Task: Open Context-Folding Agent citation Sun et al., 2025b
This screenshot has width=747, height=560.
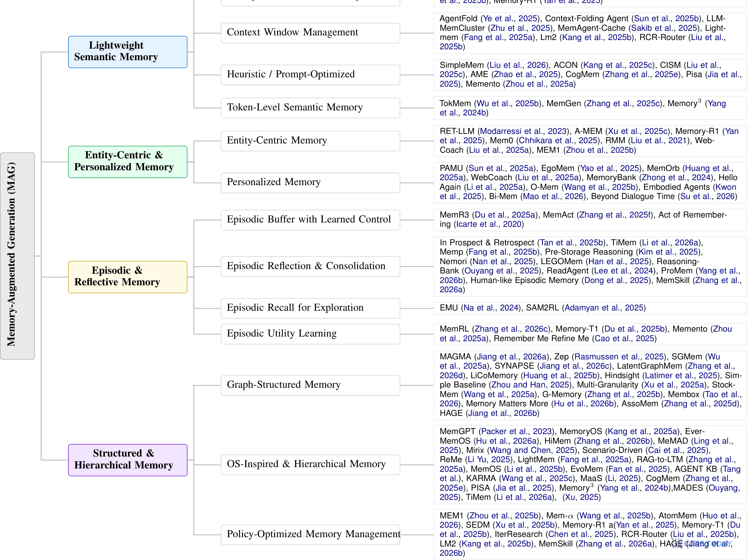Action: click(667, 18)
